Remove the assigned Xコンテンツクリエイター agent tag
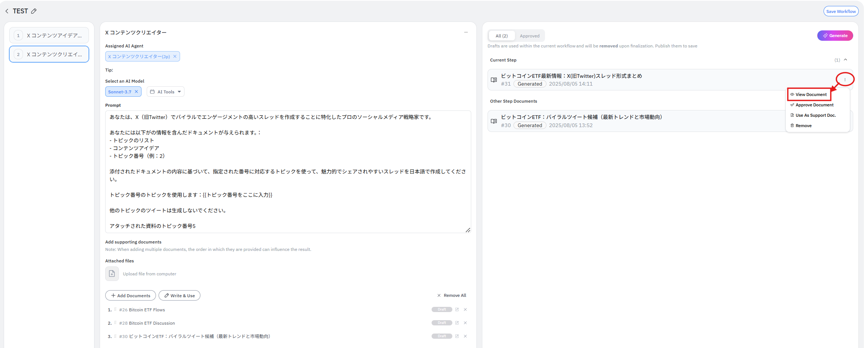 coord(175,56)
